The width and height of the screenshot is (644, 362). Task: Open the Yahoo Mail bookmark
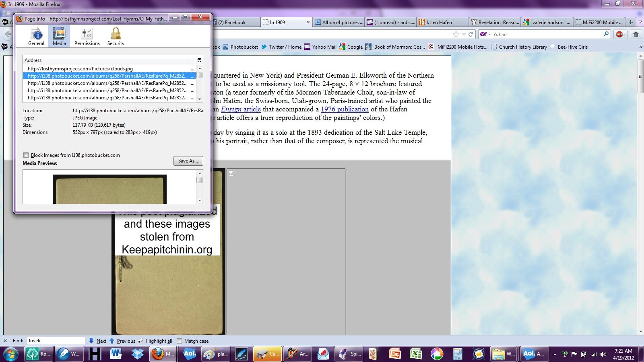pyautogui.click(x=320, y=47)
